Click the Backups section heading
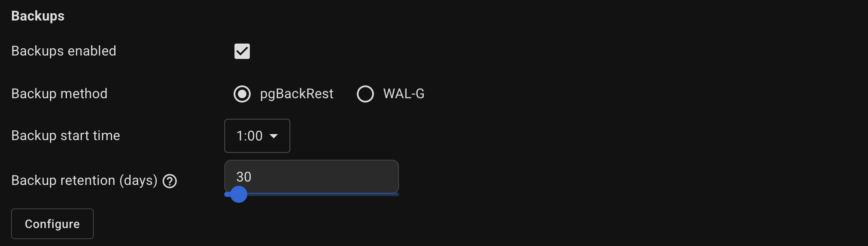Image resolution: width=868 pixels, height=246 pixels. click(38, 16)
